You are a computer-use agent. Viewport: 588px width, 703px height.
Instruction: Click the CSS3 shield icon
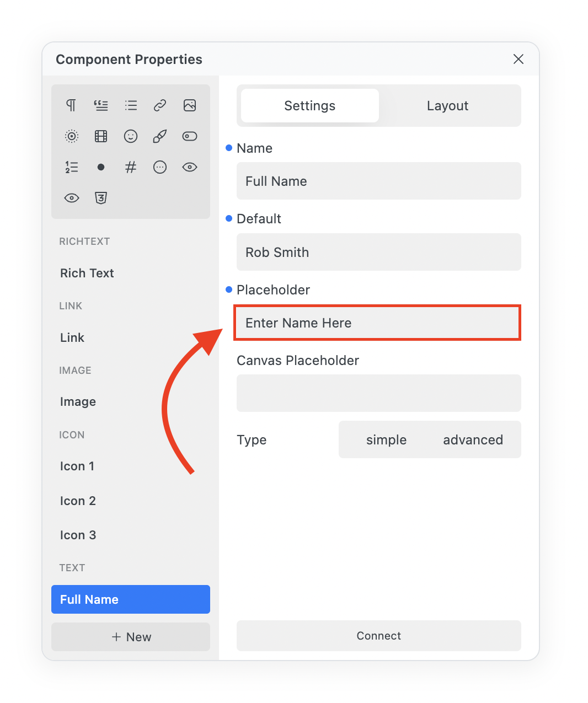[x=101, y=198]
